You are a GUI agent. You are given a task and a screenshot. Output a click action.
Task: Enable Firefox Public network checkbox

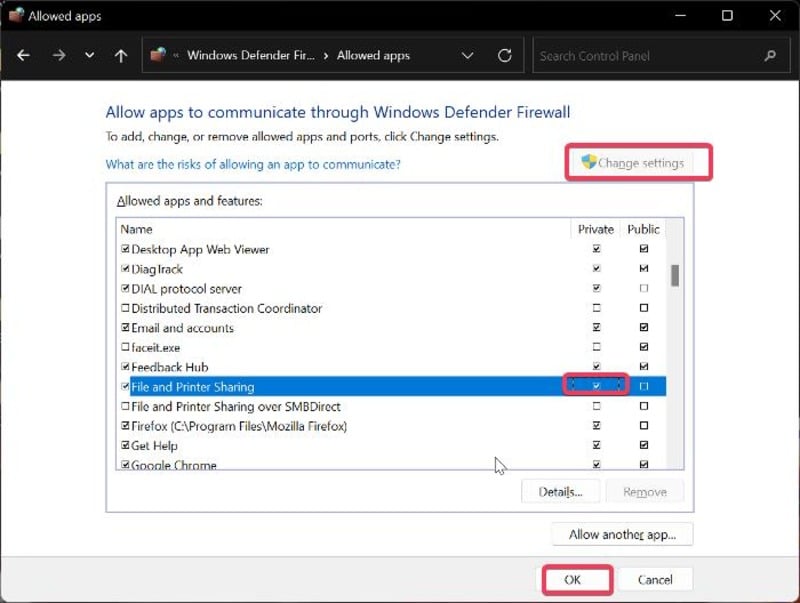tap(644, 425)
